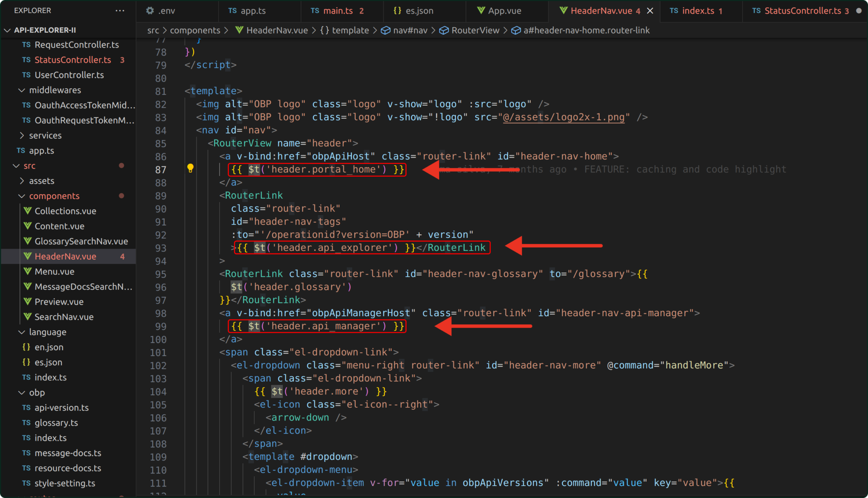Click JSON icon beside en.json file
Image resolution: width=868 pixels, height=498 pixels.
[26, 347]
